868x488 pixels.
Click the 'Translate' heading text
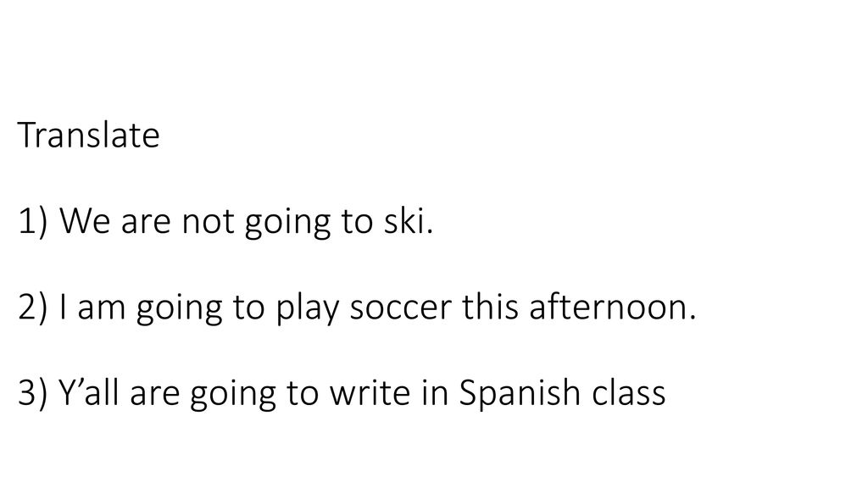tap(88, 135)
